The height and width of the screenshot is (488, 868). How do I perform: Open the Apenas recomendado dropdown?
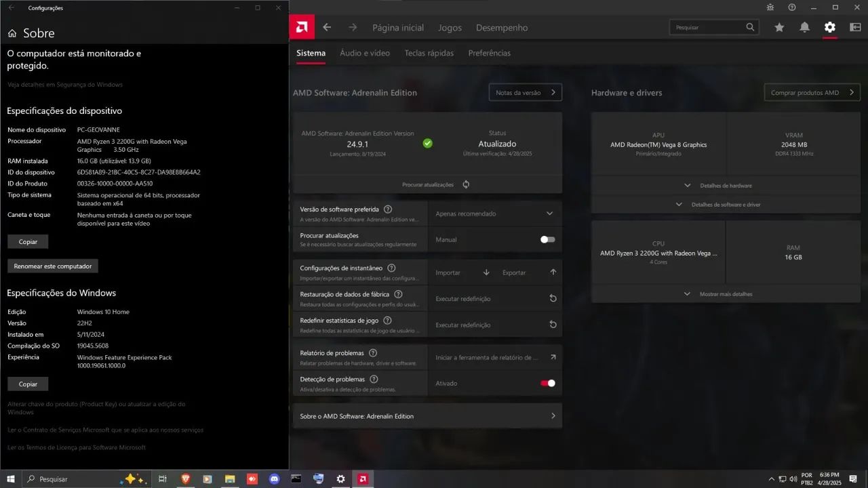(x=495, y=213)
